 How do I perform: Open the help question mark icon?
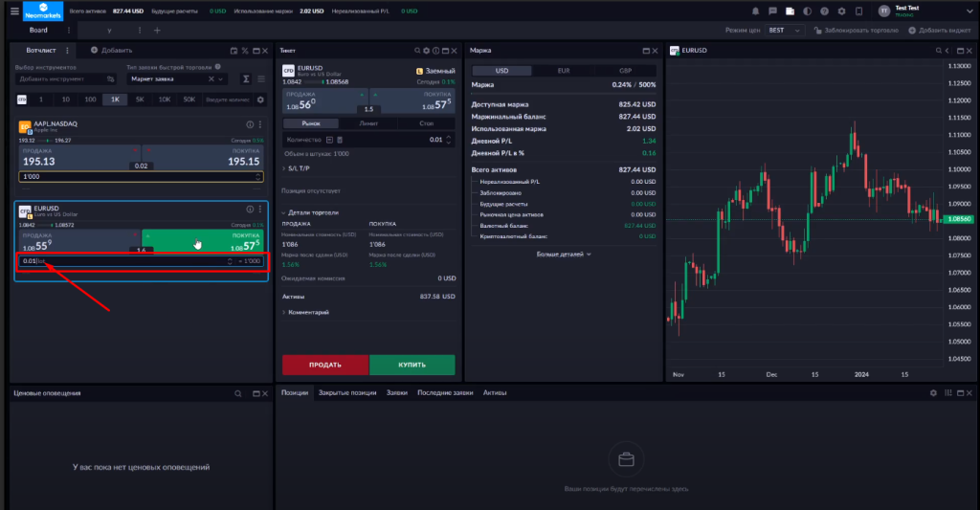pyautogui.click(x=824, y=11)
